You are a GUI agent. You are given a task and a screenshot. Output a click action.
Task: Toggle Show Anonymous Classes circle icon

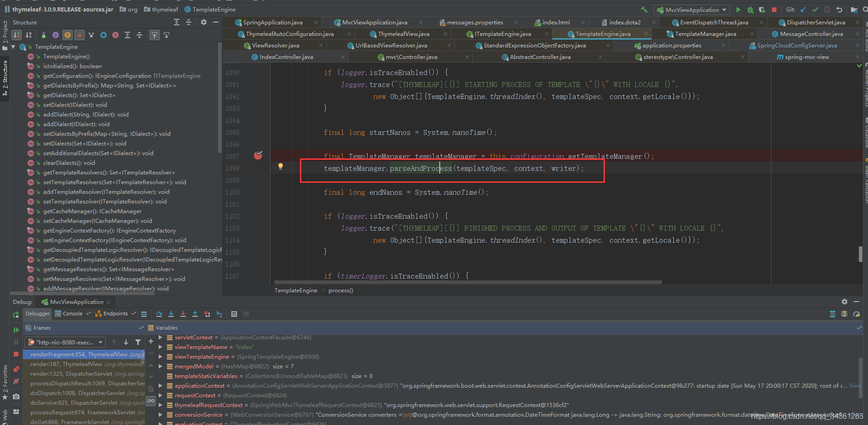click(x=103, y=35)
